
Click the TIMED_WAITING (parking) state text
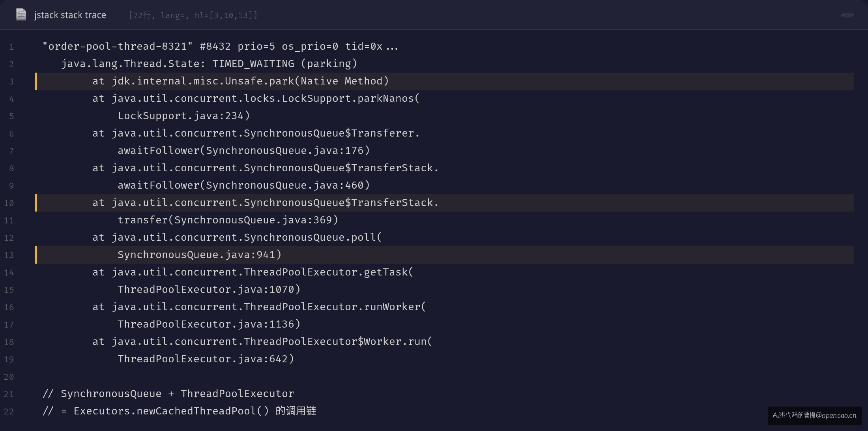coord(285,64)
